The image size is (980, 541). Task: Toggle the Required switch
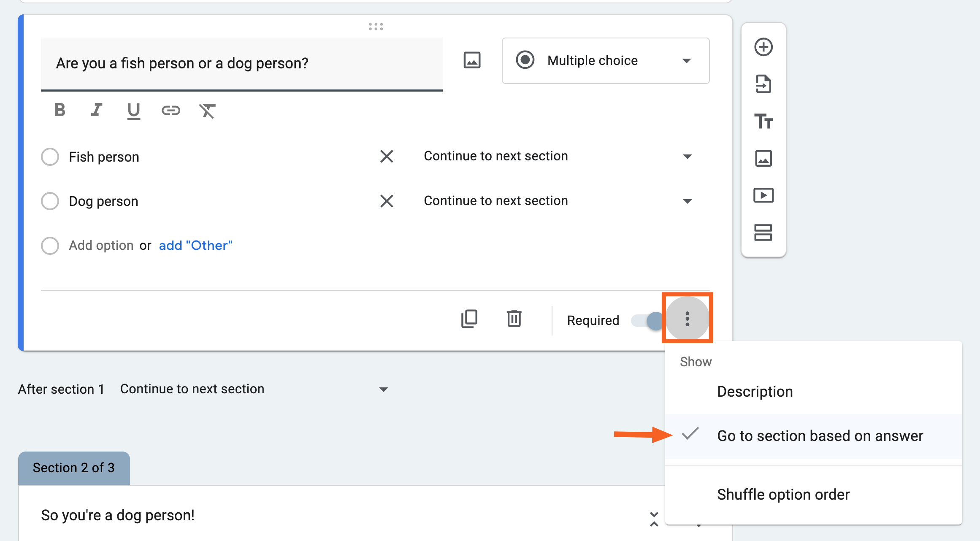647,321
